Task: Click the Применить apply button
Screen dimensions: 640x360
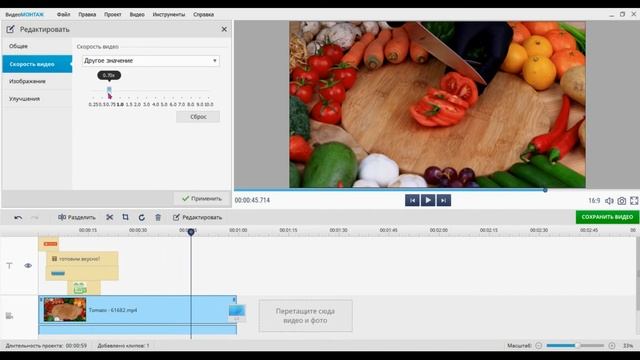Action: point(202,198)
